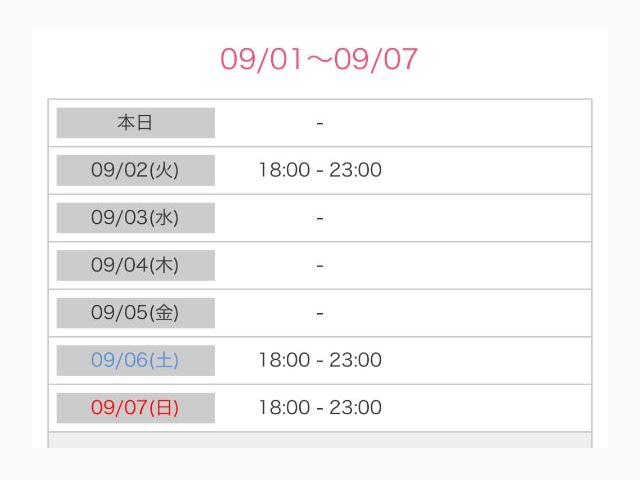Viewport: 640px width, 480px height.
Task: Click the dash in the 09/03(水) row
Action: (x=320, y=218)
